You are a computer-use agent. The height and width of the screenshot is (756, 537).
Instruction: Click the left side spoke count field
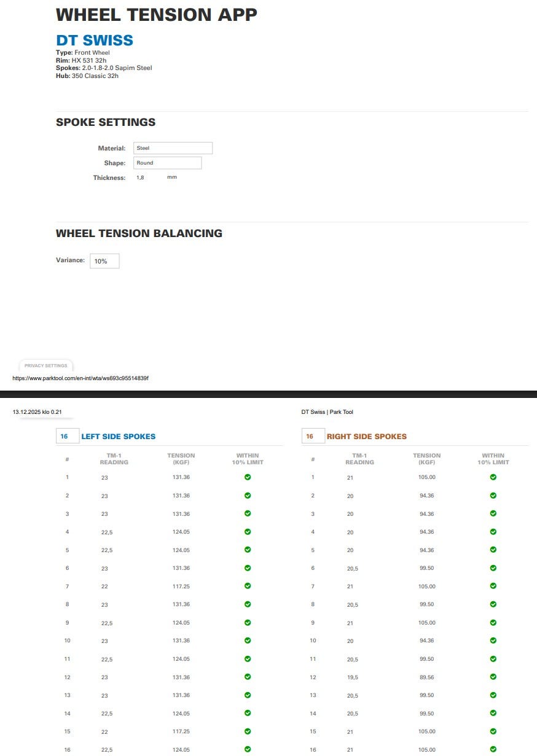tap(68, 436)
